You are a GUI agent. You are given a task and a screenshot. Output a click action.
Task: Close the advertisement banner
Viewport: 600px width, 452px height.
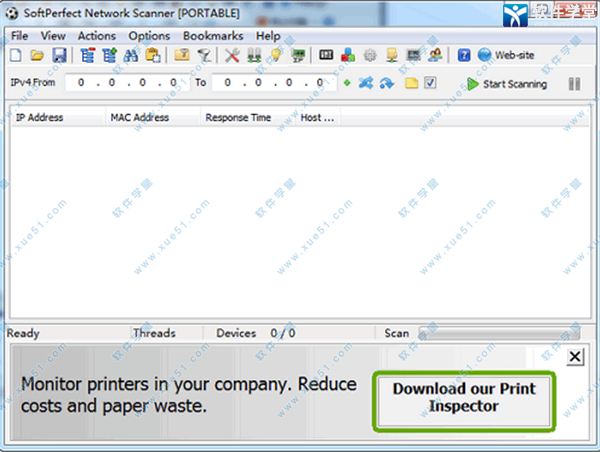click(574, 356)
